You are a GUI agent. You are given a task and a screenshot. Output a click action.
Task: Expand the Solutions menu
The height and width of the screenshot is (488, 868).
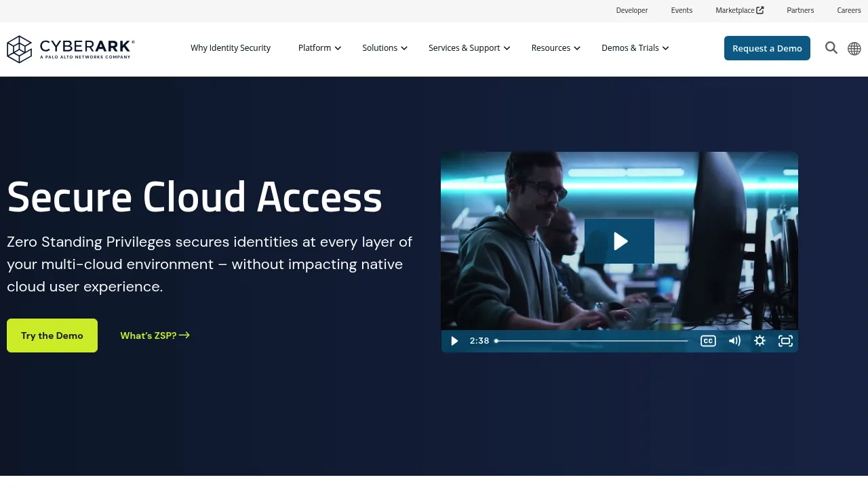click(x=385, y=48)
